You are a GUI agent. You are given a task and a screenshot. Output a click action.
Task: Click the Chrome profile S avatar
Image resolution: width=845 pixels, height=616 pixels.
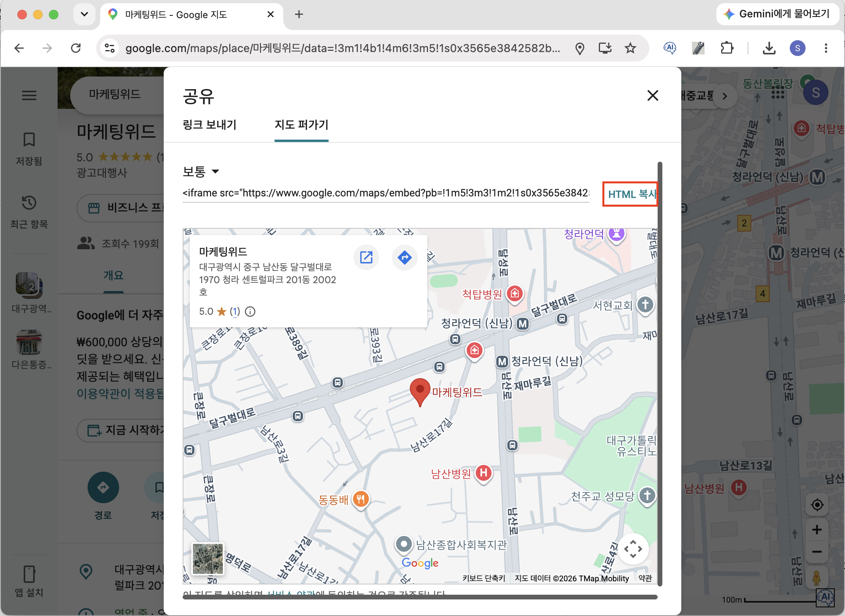click(x=797, y=48)
